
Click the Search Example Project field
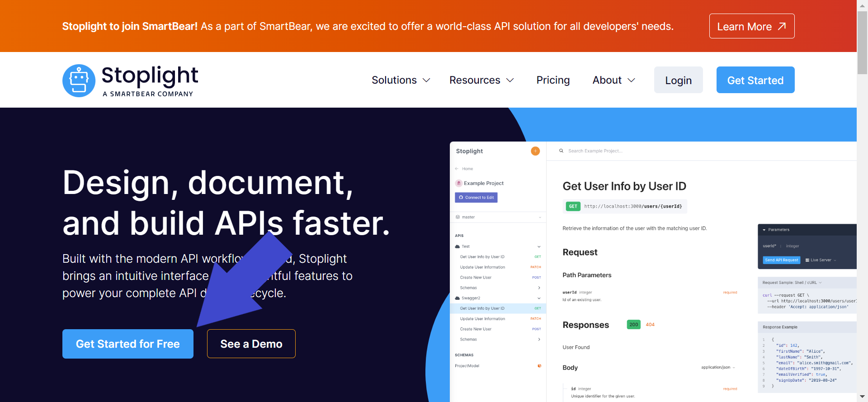(595, 151)
